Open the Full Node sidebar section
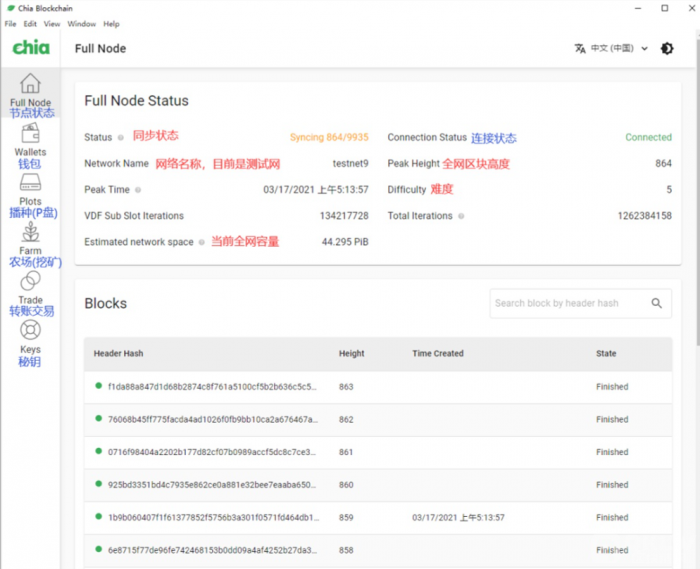Viewport: 700px width, 569px height. (x=30, y=93)
